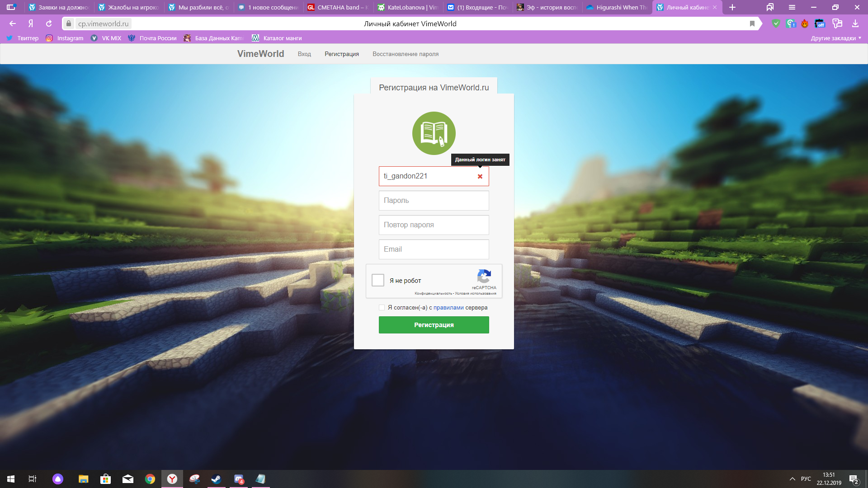The height and width of the screenshot is (488, 868).
Task: Open 'Регистрация' link in navbar
Action: coord(342,54)
